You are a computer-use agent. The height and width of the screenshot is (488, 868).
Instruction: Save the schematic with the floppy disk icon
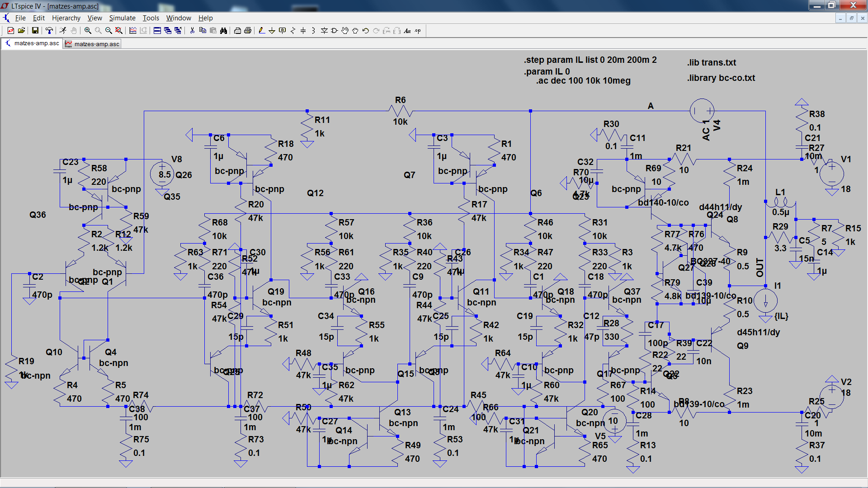(35, 31)
